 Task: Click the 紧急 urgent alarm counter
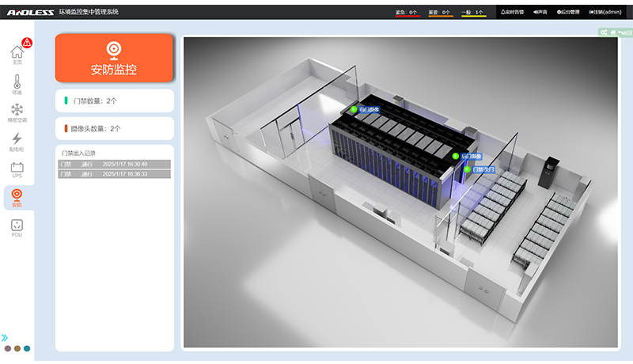click(x=407, y=13)
